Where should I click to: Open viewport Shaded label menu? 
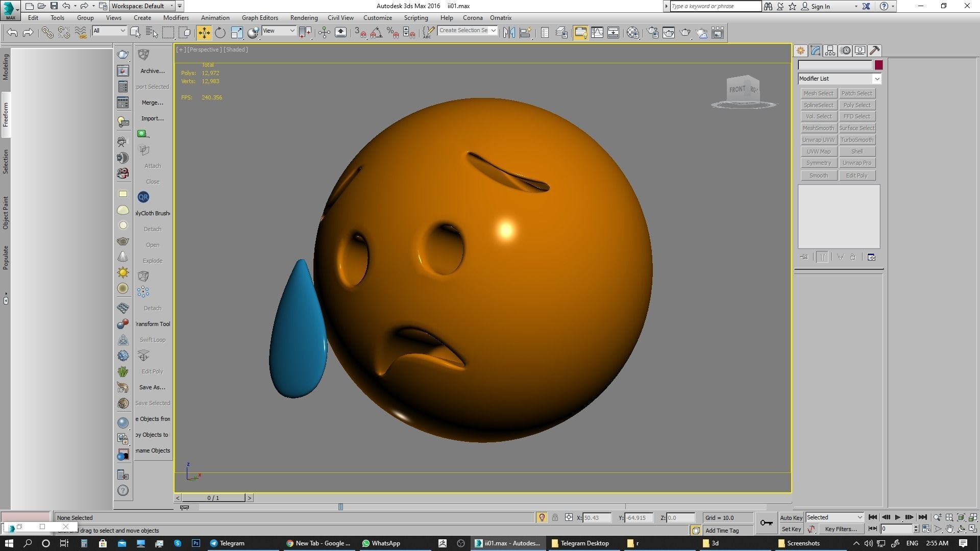tap(235, 49)
